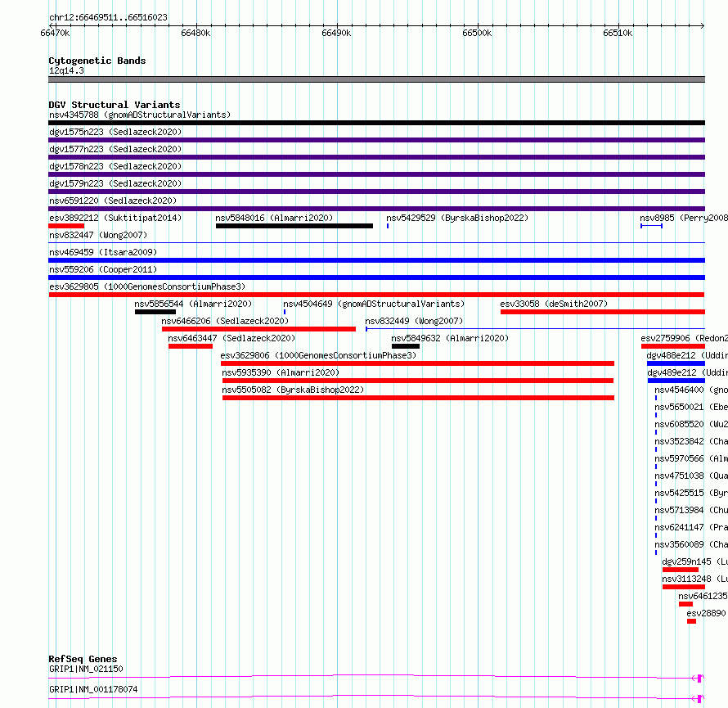The width and height of the screenshot is (728, 708).
Task: Select the dgv1575n223 Sedlazeck2020 purple bar
Action: 376,140
